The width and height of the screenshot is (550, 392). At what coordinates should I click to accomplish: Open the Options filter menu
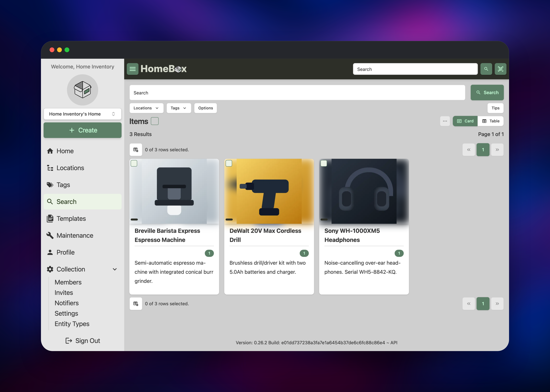pos(206,108)
